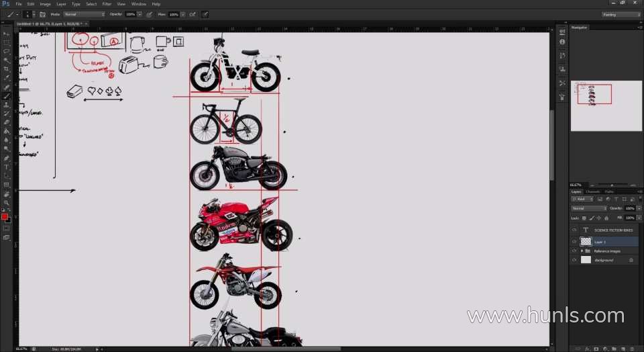Select the Rectangular Marquee tool
Viewport: 644px width, 352px height.
[6, 43]
